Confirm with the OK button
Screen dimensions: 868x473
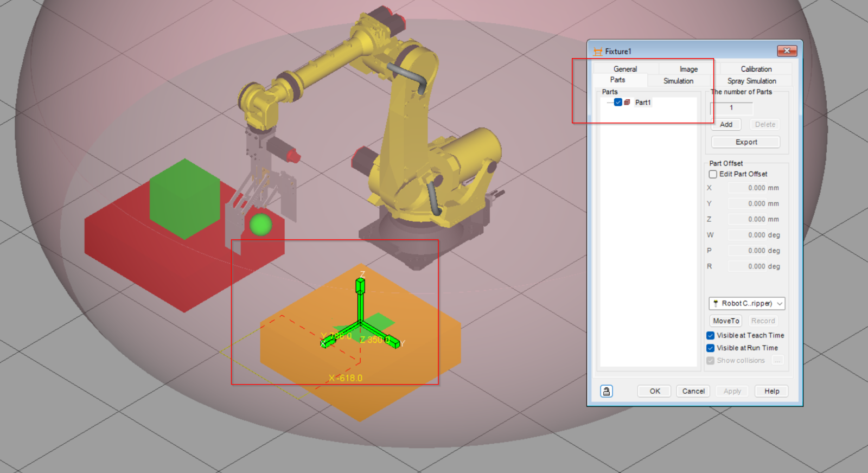coord(655,391)
